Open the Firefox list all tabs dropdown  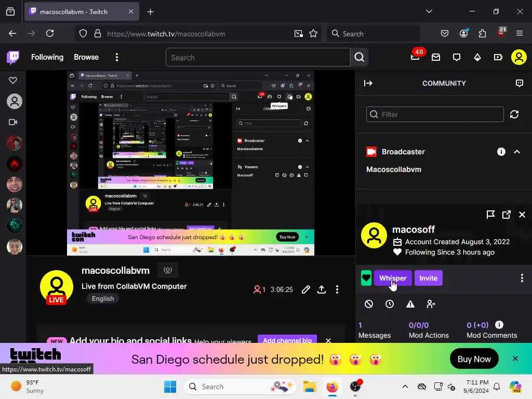429,11
